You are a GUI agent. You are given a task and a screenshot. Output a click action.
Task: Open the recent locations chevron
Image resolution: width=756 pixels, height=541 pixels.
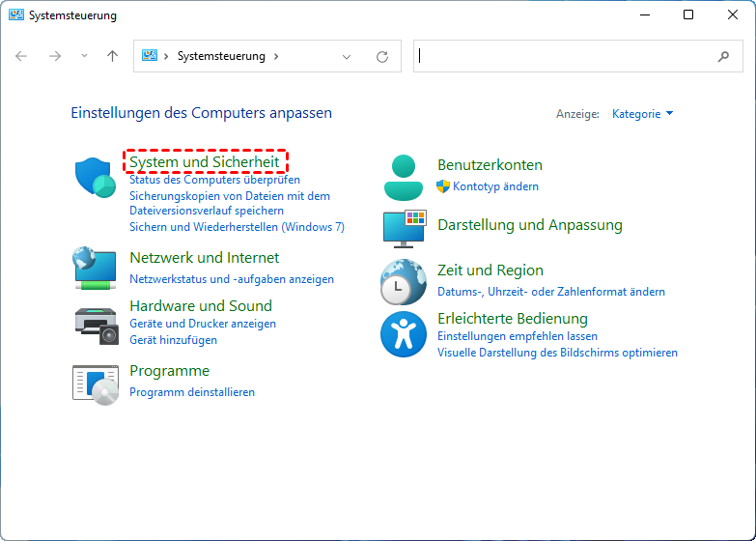[84, 56]
